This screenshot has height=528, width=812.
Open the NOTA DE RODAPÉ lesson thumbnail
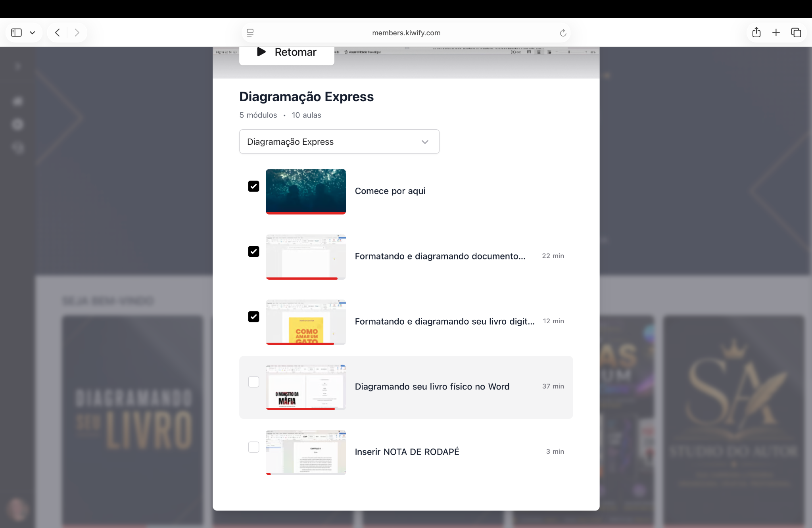coord(306,452)
